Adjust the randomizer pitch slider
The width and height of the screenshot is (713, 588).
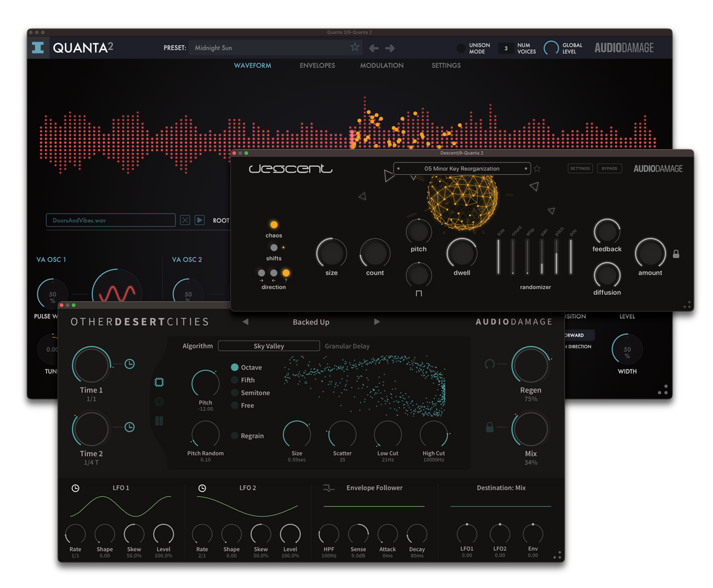[x=556, y=257]
